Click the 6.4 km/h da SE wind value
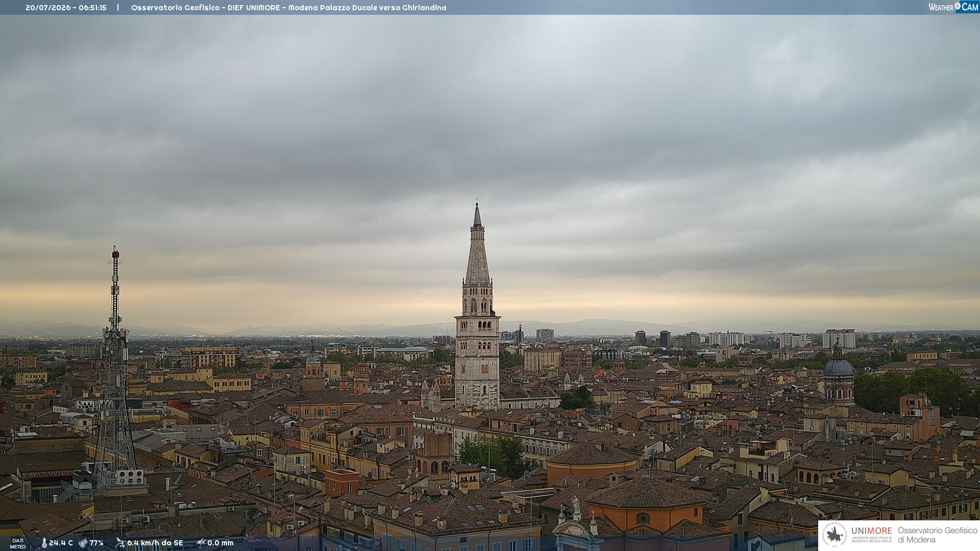The height and width of the screenshot is (551, 980). coord(155,543)
